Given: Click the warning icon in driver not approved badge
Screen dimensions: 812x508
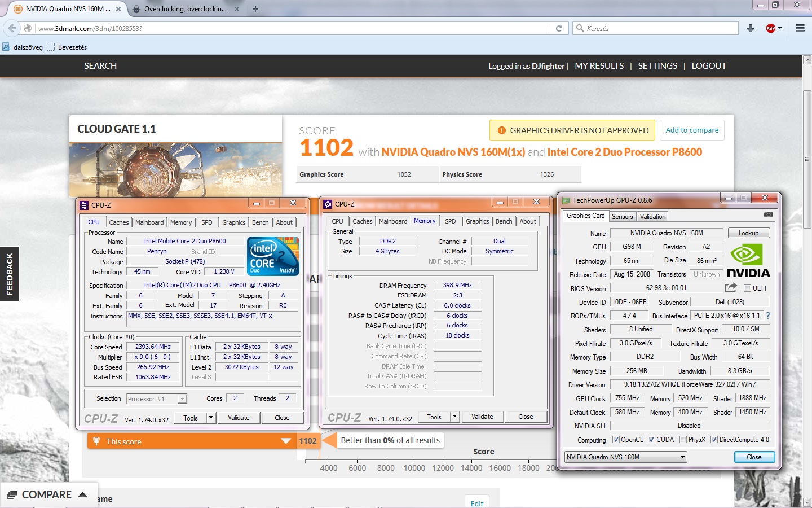Looking at the screenshot, I should pyautogui.click(x=501, y=130).
